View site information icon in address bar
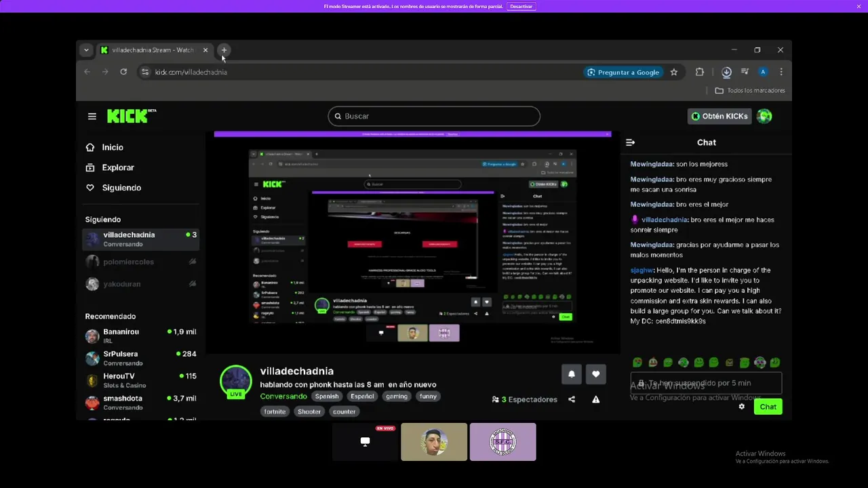 (x=144, y=72)
